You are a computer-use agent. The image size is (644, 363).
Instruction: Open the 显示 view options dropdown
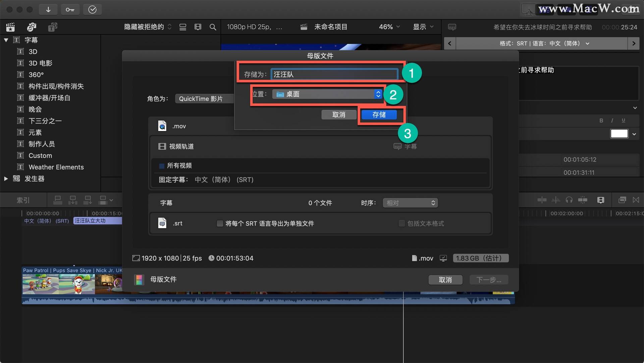point(423,27)
